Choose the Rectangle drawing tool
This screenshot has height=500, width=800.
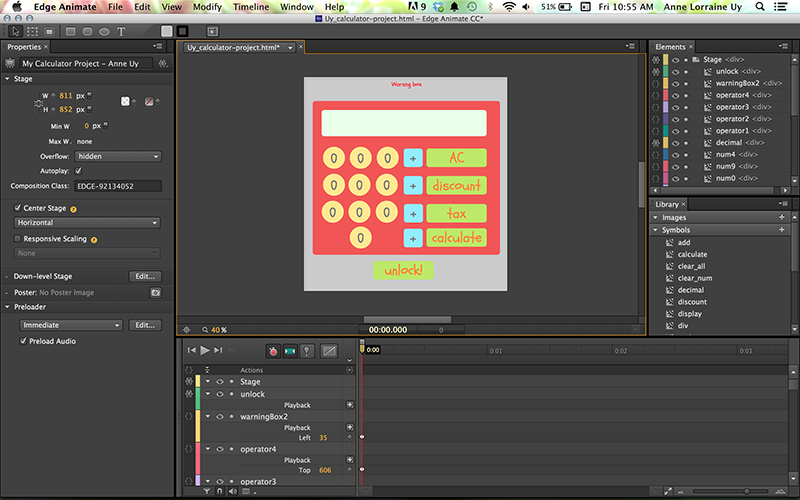[x=70, y=32]
